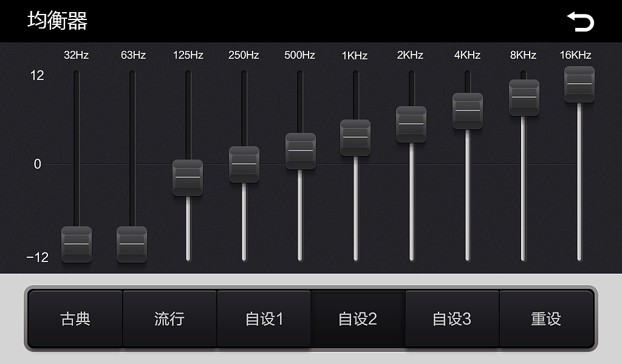The height and width of the screenshot is (364, 622).
Task: Choose the 自设2 custom preset
Action: (x=358, y=319)
